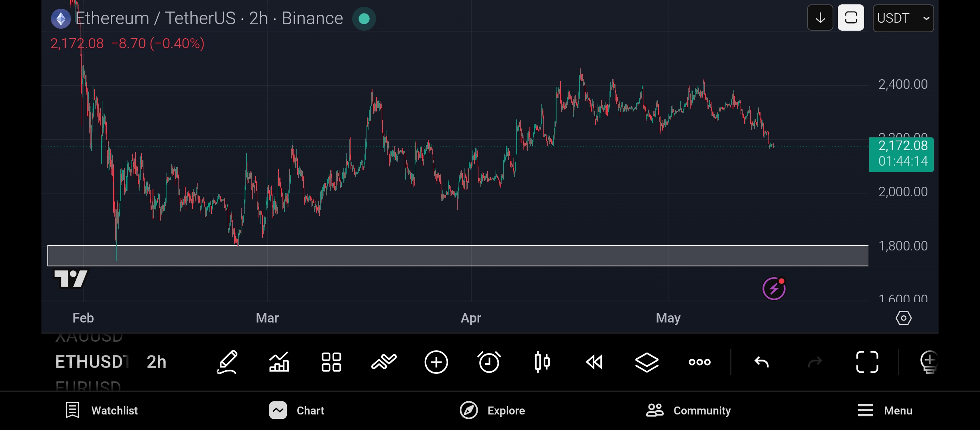This screenshot has height=430, width=980.
Task: Tap the May date label
Action: point(668,318)
